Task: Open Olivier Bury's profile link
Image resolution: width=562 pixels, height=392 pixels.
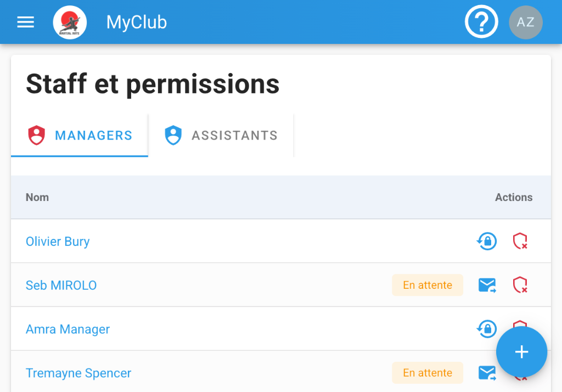Action: click(58, 242)
